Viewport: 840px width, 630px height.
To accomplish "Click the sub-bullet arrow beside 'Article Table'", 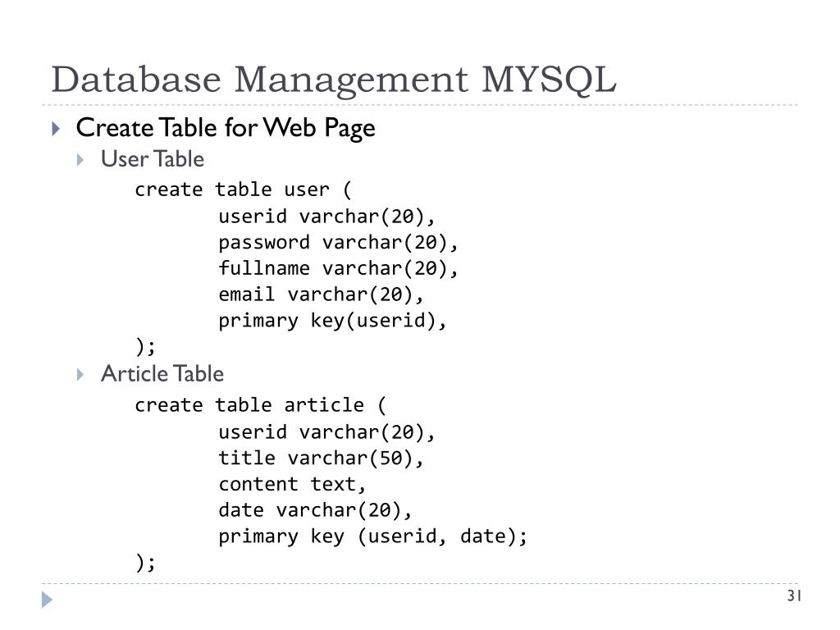I will pos(80,374).
